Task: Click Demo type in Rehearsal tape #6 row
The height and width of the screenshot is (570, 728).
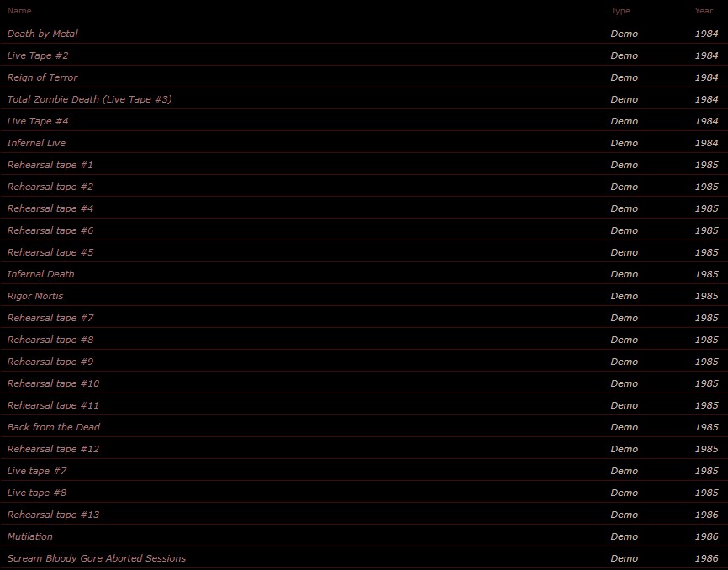Action: (624, 230)
